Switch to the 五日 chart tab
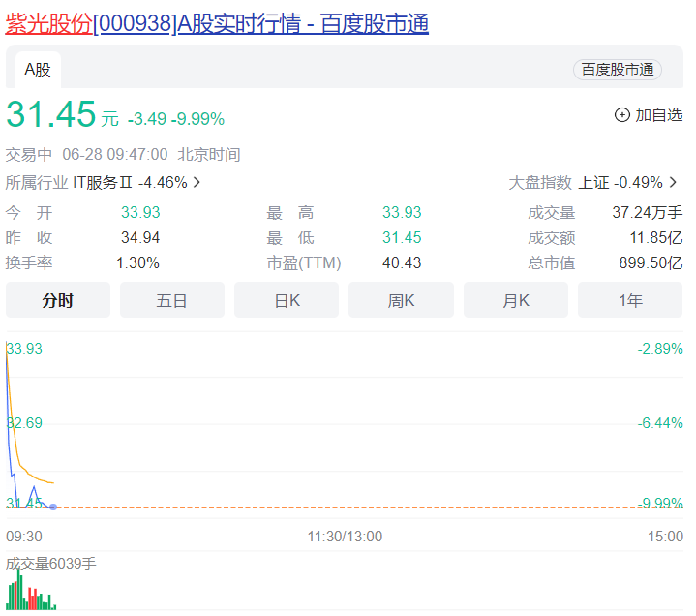This screenshot has width=696, height=616. (x=172, y=300)
